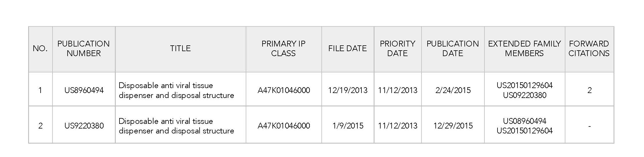This screenshot has width=644, height=157.
Task: Click the PUBLICATION NUMBER column header
Action: click(x=84, y=49)
